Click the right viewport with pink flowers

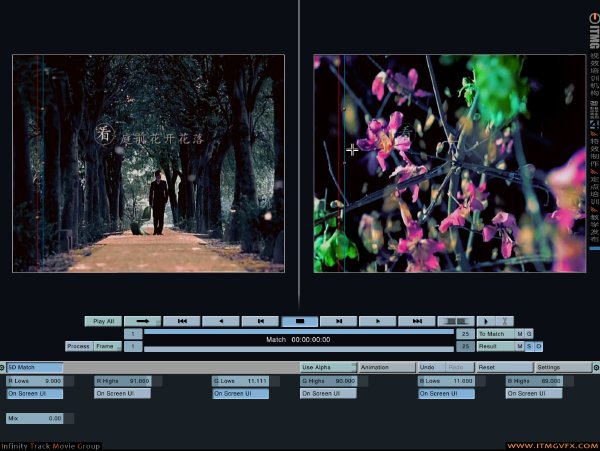pos(450,163)
